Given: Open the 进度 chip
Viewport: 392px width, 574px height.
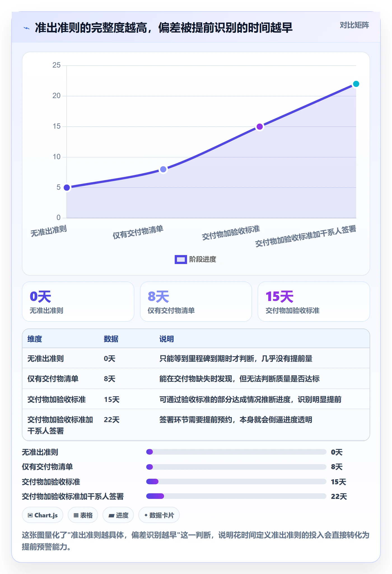Looking at the screenshot, I should coord(118,515).
